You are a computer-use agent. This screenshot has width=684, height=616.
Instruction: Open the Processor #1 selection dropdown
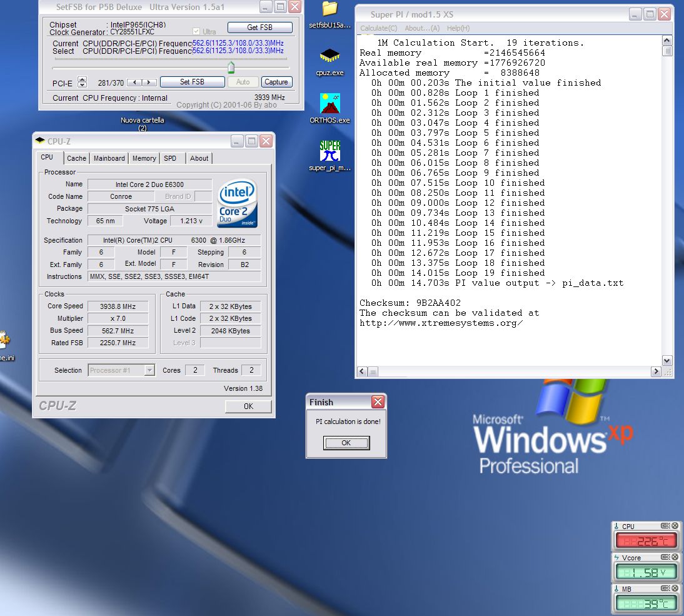tap(149, 370)
